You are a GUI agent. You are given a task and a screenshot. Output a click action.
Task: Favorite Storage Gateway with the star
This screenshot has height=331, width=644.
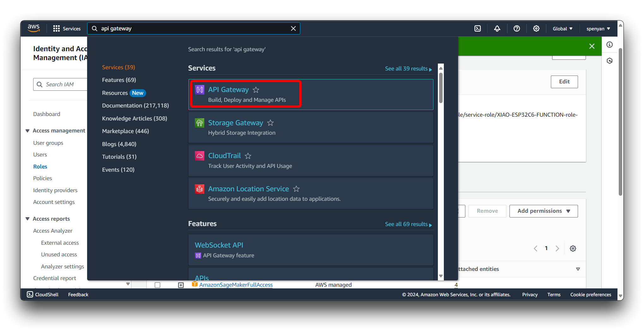pos(271,123)
